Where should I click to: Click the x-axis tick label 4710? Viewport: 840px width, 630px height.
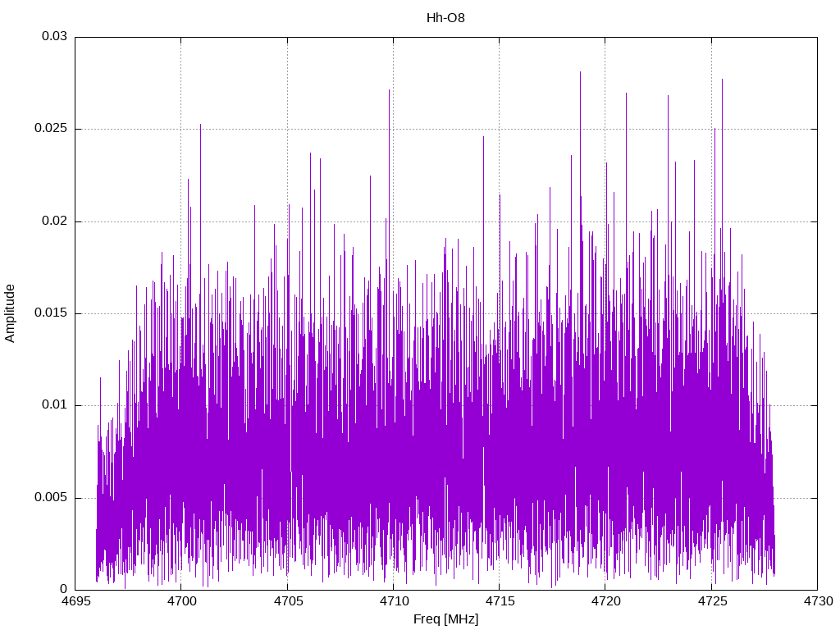[393, 601]
